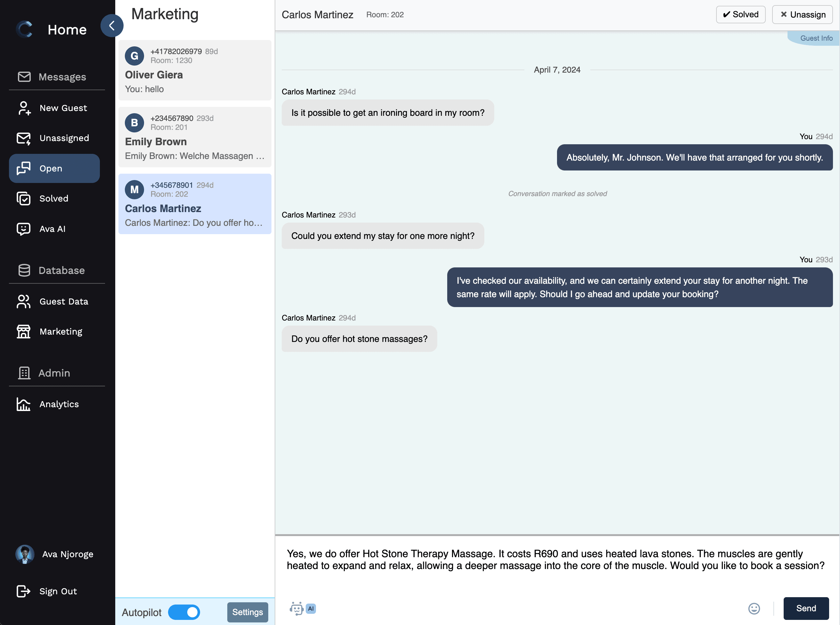840x625 pixels.
Task: Click the Unassign button
Action: 802,14
